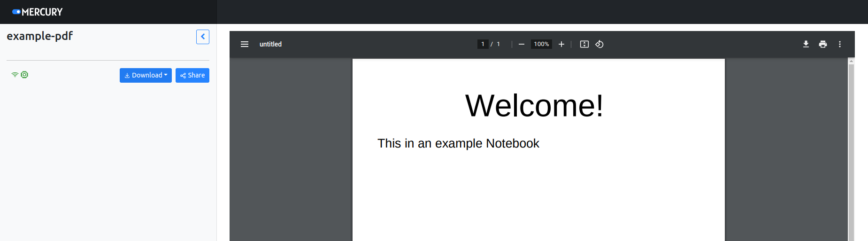Click the PDF page number field
The image size is (868, 241).
coord(483,44)
